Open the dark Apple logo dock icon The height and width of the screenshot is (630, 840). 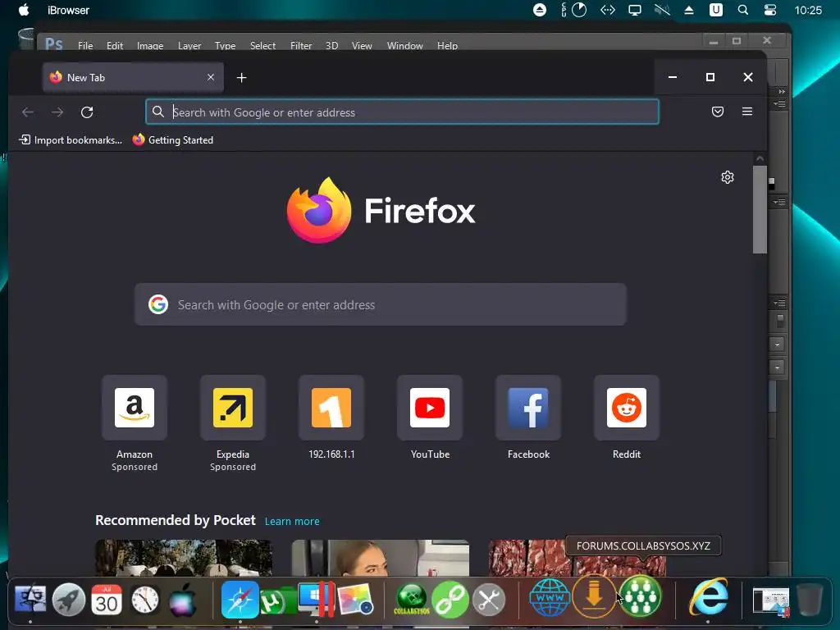tap(183, 600)
